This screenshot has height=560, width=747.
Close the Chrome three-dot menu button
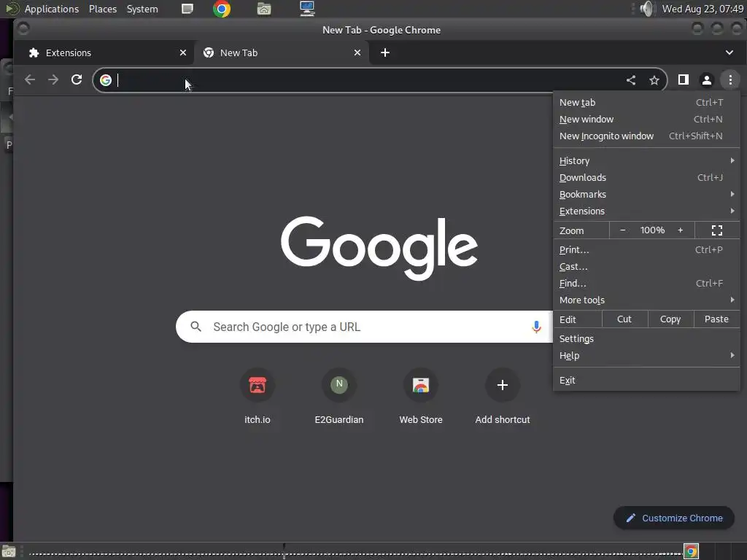point(729,80)
